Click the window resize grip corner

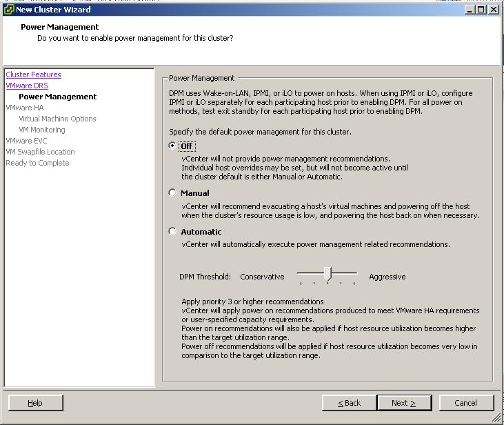click(498, 419)
